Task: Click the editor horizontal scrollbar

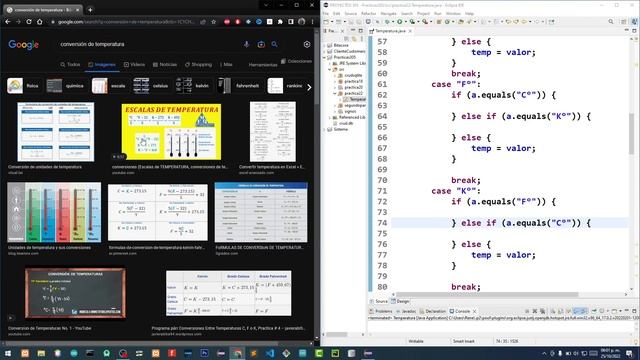Action: click(x=487, y=294)
